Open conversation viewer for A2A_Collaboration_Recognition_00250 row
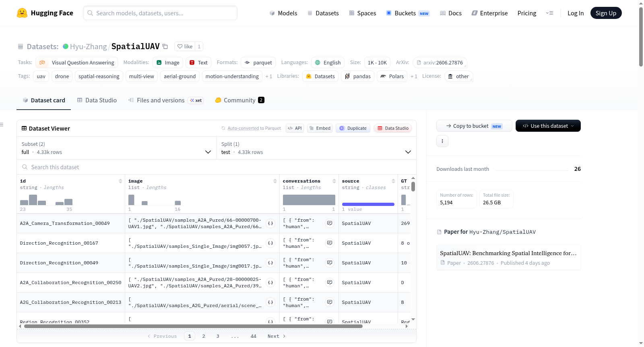The height and width of the screenshot is (347, 644). [330, 283]
